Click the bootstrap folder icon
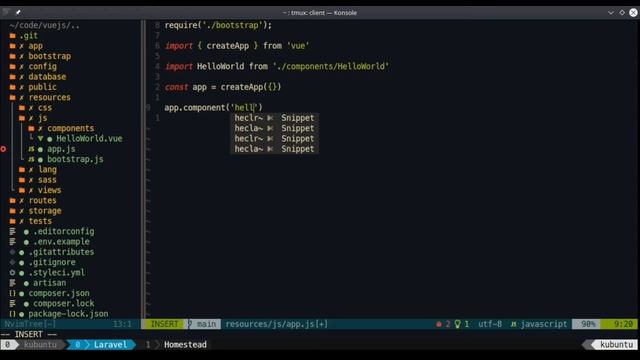Screen dimensions: 640x360 [13, 56]
